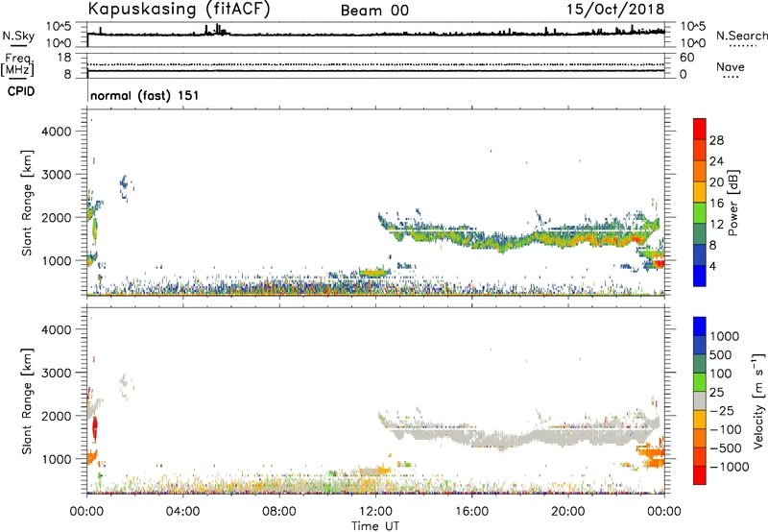Click '2000' on power panel range axis
Viewport: 768px width, 532px height.
pyautogui.click(x=57, y=217)
